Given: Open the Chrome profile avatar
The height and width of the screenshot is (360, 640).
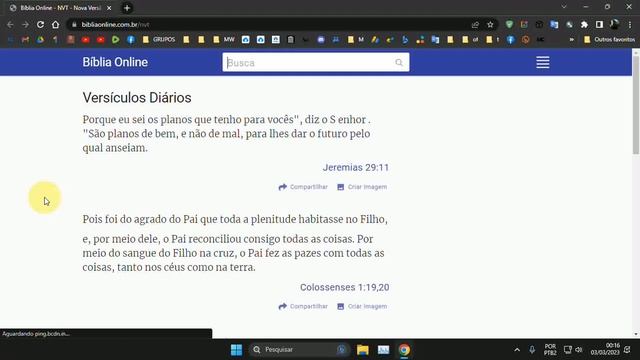Looking at the screenshot, I should point(614,24).
